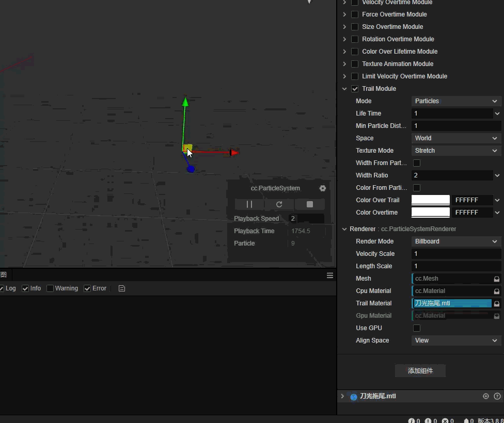Open the Align Space dropdown

456,340
